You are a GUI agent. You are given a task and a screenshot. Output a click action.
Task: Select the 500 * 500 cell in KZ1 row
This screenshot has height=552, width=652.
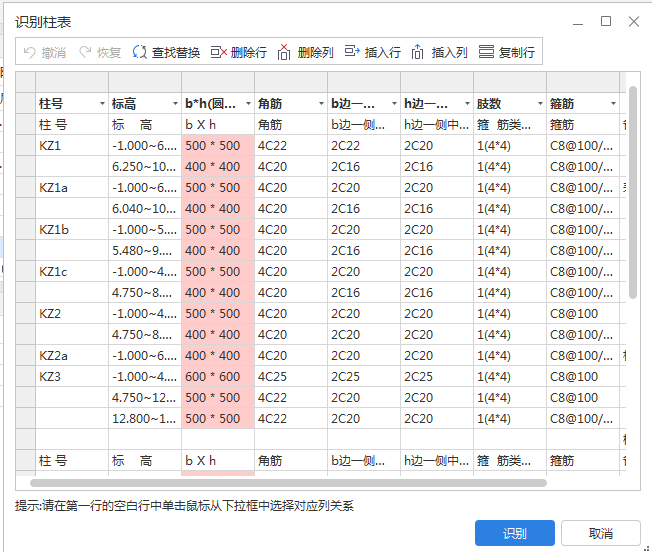(218, 145)
